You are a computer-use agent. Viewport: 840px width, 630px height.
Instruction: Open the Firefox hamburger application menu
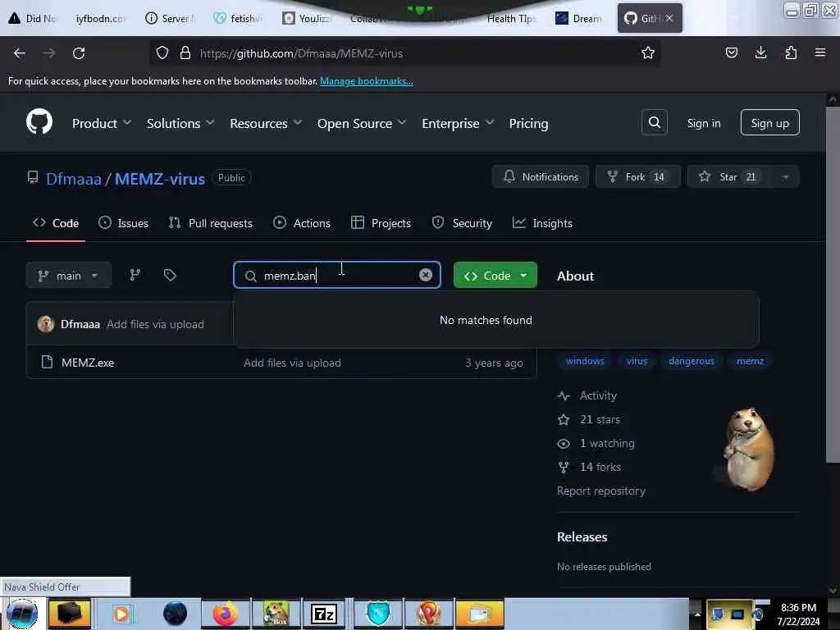coord(820,53)
